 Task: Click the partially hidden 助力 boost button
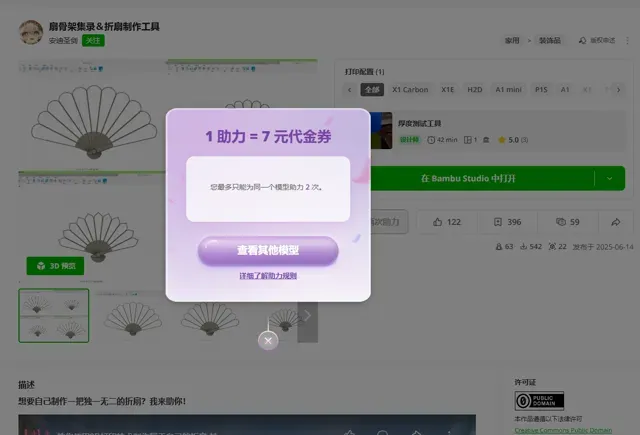click(x=389, y=222)
